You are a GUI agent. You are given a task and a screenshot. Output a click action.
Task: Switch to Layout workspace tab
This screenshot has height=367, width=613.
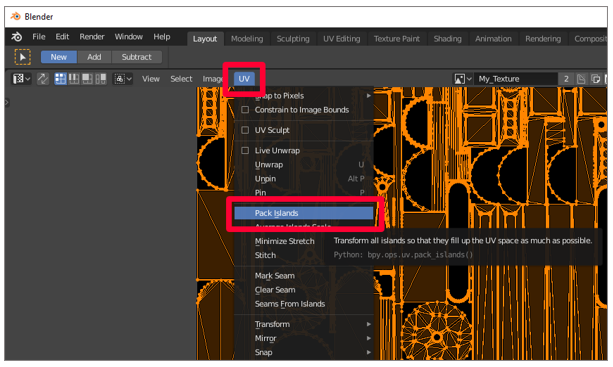pos(205,39)
